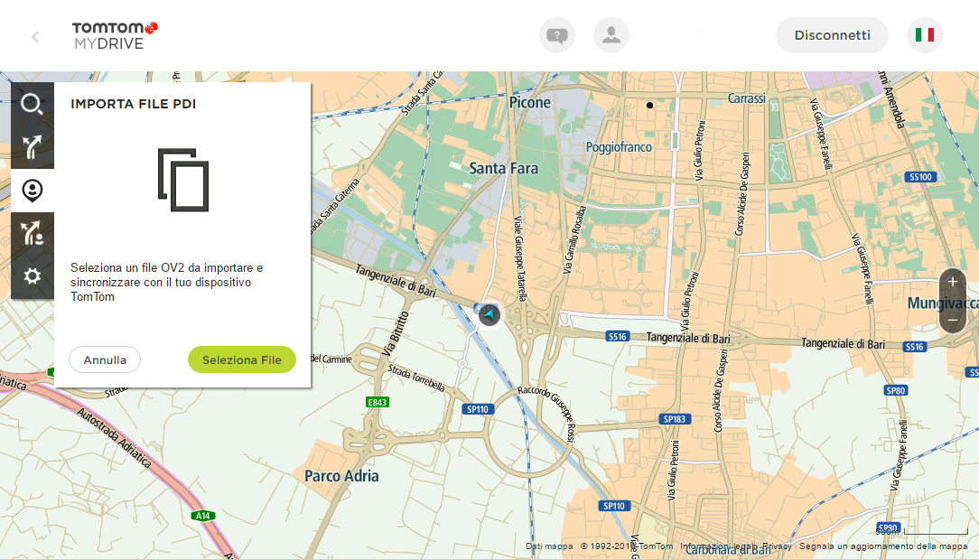Click the SP183 road shield
Viewport: 979px width, 560px height.
click(x=675, y=419)
